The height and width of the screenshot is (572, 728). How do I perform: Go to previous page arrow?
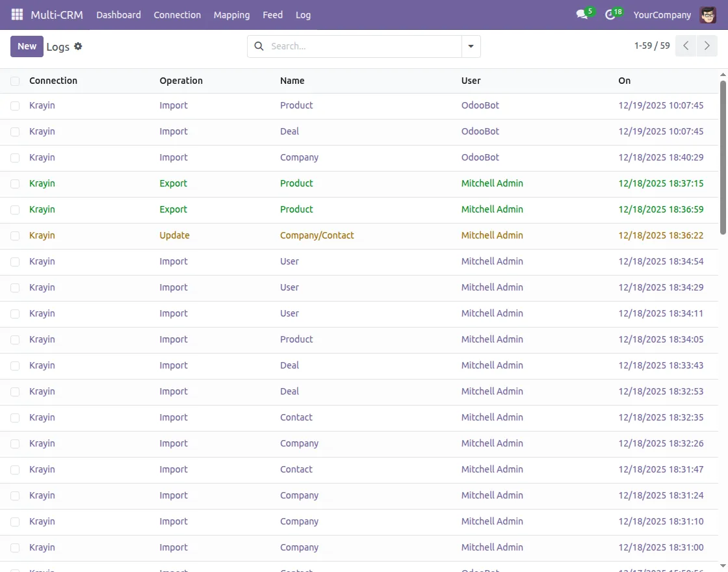685,45
